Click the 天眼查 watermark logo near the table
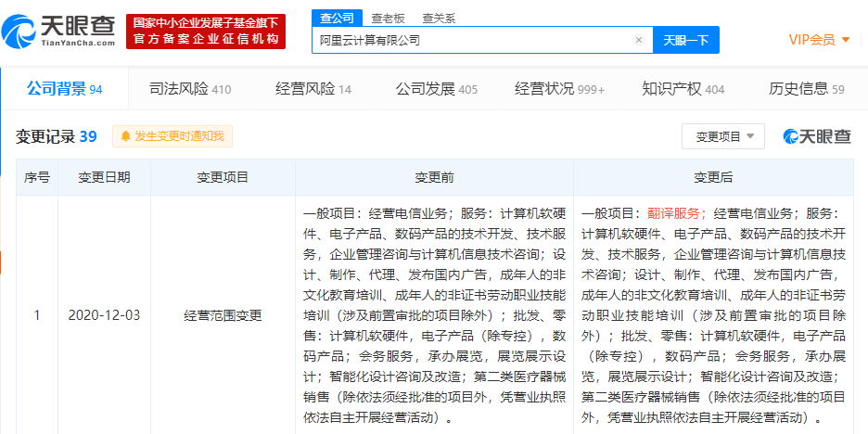This screenshot has width=868, height=434. coord(816,136)
